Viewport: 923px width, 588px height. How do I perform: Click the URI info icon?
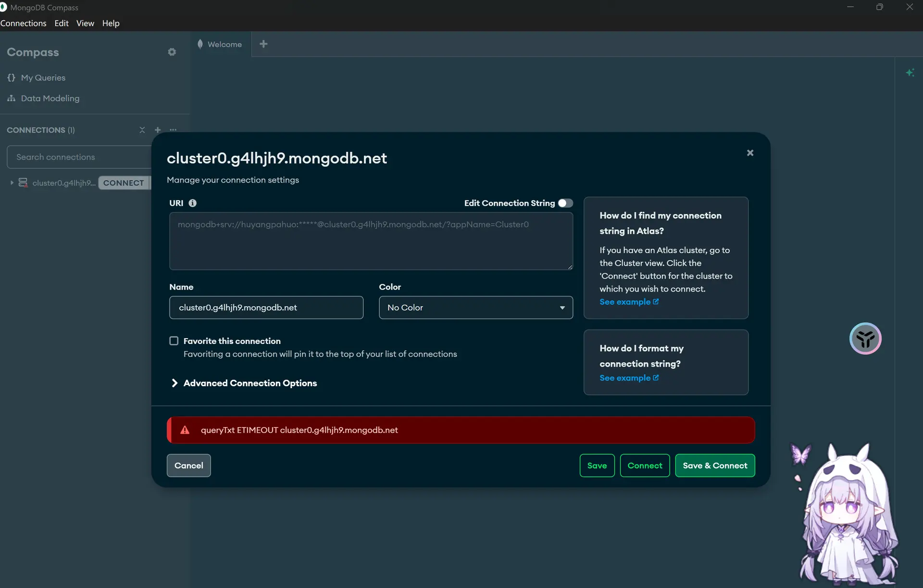[192, 203]
